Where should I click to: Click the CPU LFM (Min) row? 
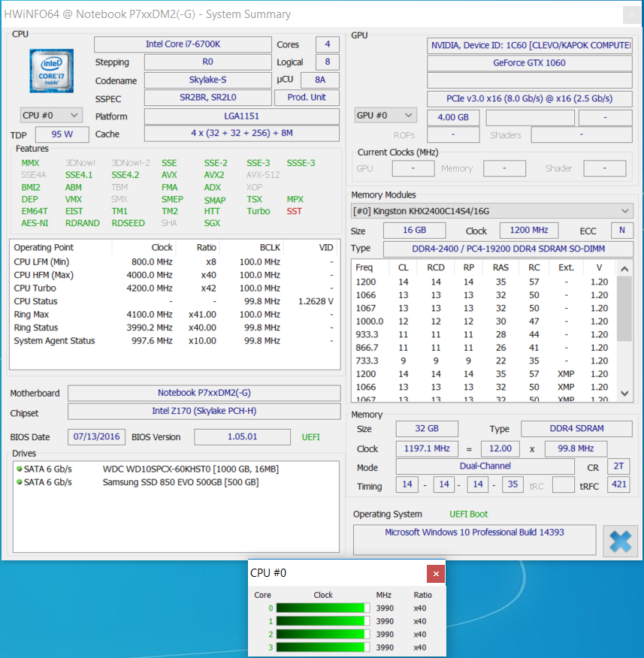pos(174,262)
